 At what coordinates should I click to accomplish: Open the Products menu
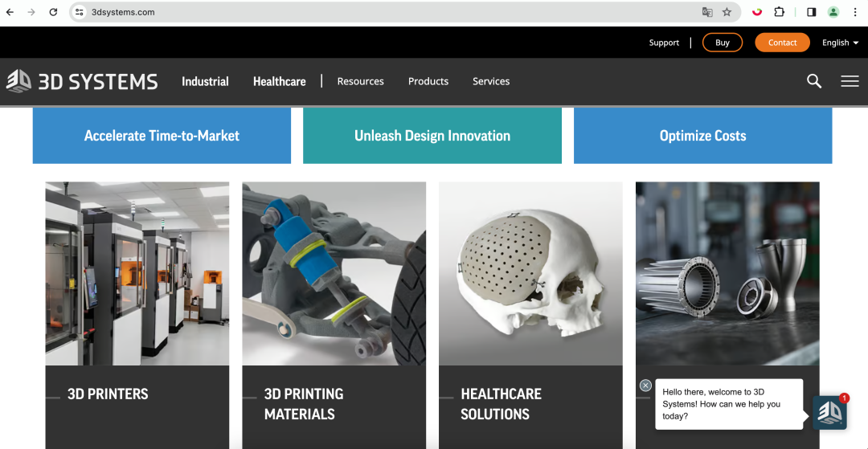click(428, 81)
